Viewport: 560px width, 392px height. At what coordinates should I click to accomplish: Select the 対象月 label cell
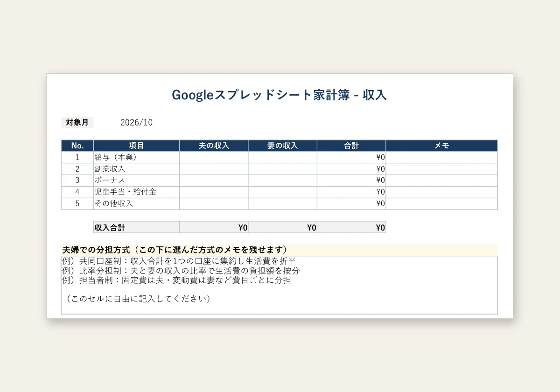coord(77,122)
